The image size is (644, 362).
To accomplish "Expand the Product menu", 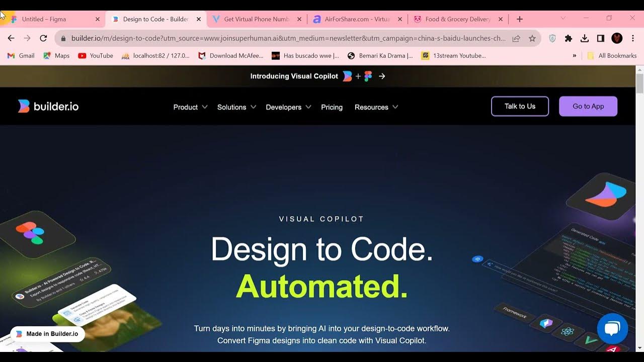I will 190,107.
